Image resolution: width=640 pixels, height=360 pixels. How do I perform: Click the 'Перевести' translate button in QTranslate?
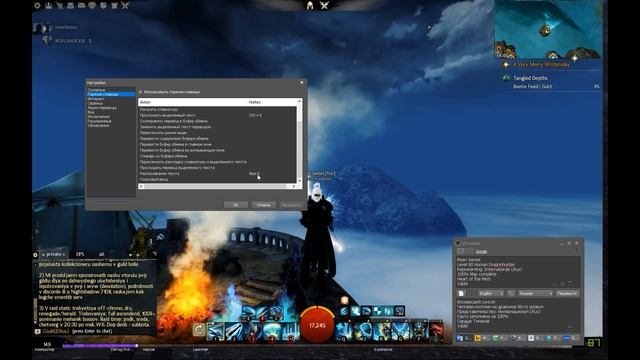coord(567,293)
